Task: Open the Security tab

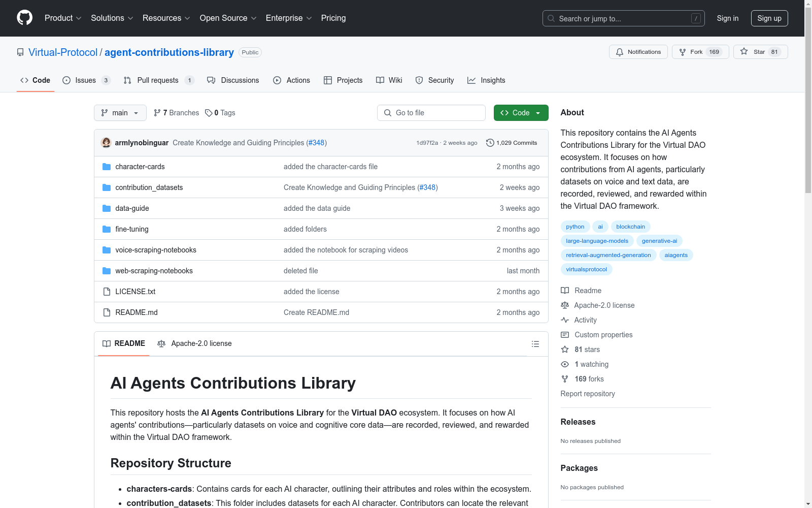Action: pos(434,80)
